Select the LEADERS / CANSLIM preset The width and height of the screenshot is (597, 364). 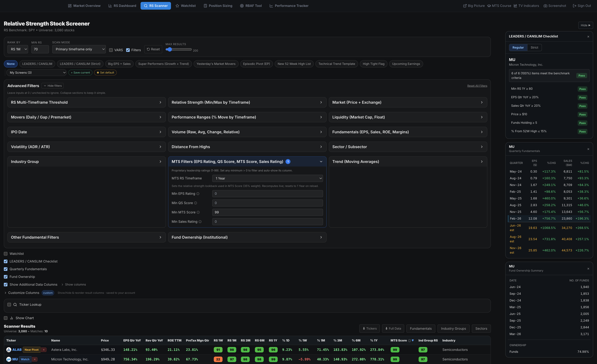coord(37,64)
